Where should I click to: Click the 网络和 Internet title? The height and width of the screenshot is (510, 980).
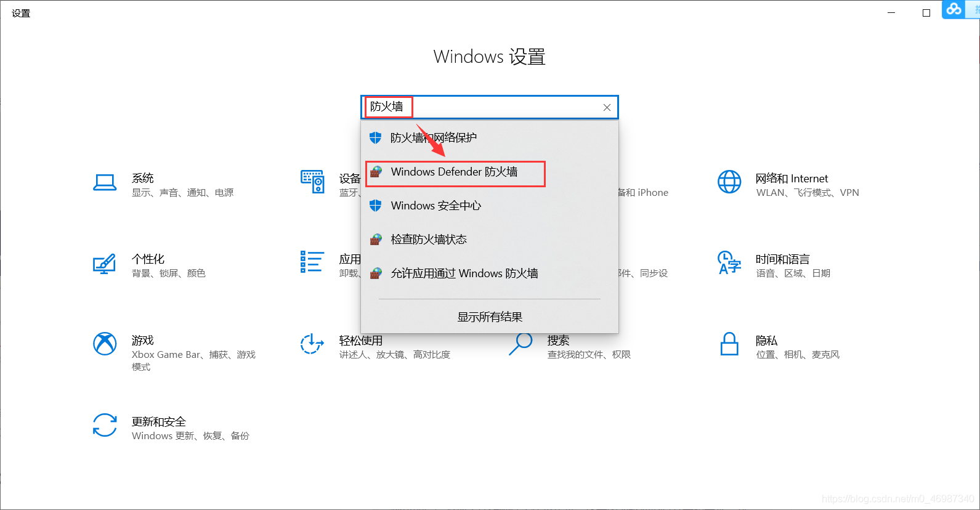(x=792, y=179)
